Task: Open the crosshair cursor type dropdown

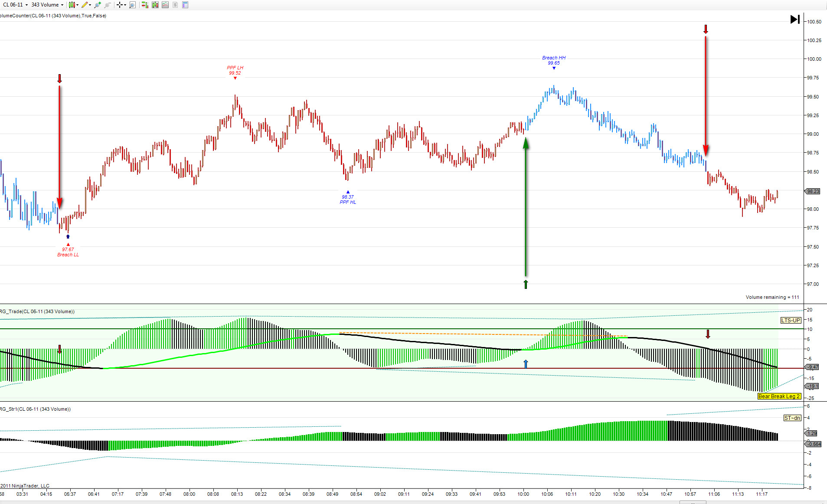Action: (121, 5)
